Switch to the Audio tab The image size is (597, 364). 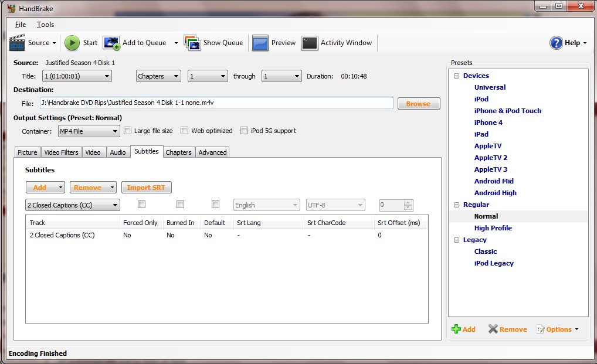(118, 152)
